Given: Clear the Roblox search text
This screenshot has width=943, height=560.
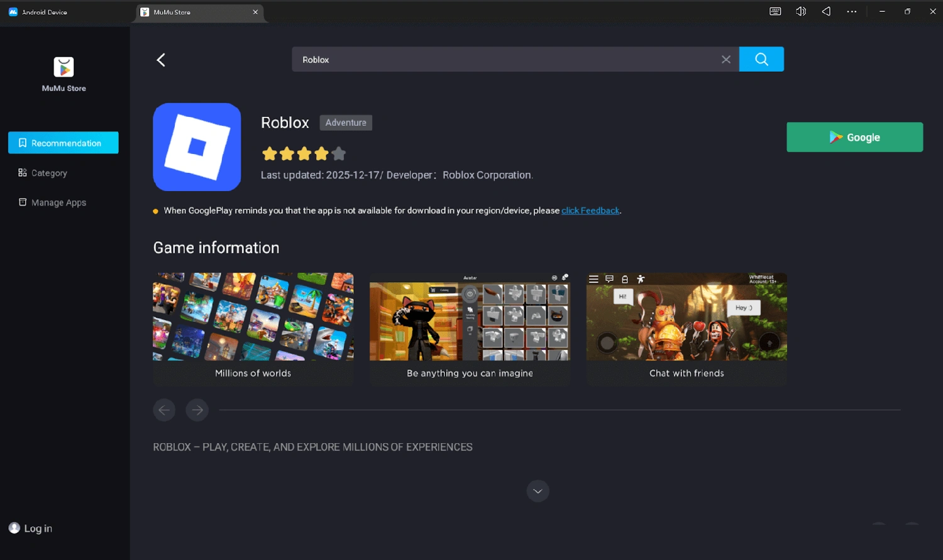Looking at the screenshot, I should tap(725, 59).
